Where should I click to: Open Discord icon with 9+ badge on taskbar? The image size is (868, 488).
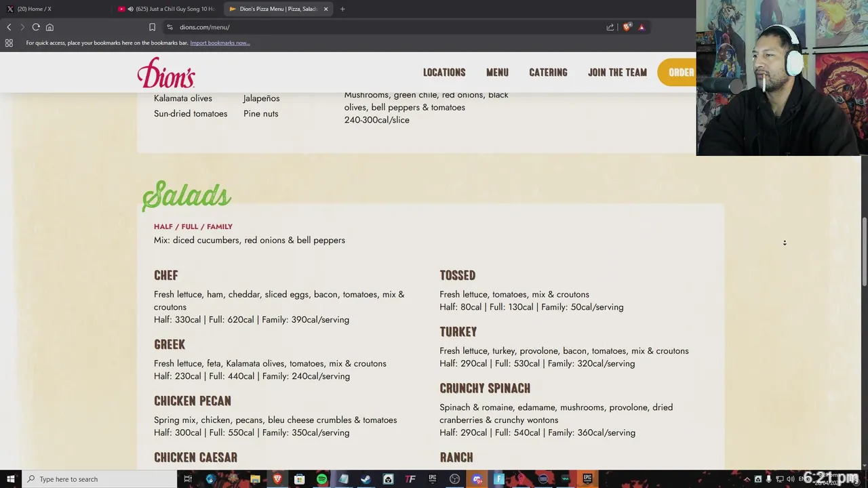(x=477, y=479)
